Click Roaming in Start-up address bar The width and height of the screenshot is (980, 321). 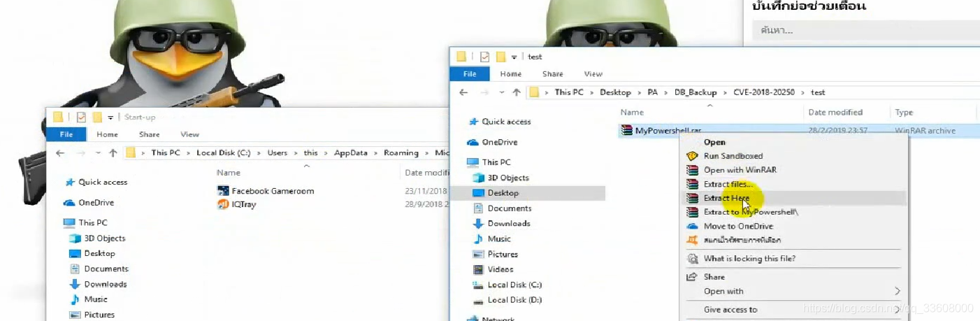coord(401,152)
